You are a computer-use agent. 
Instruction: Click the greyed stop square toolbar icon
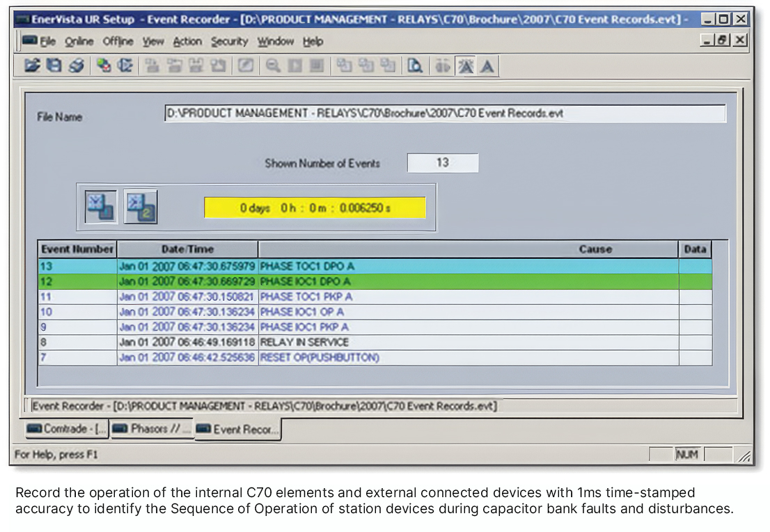(x=317, y=65)
